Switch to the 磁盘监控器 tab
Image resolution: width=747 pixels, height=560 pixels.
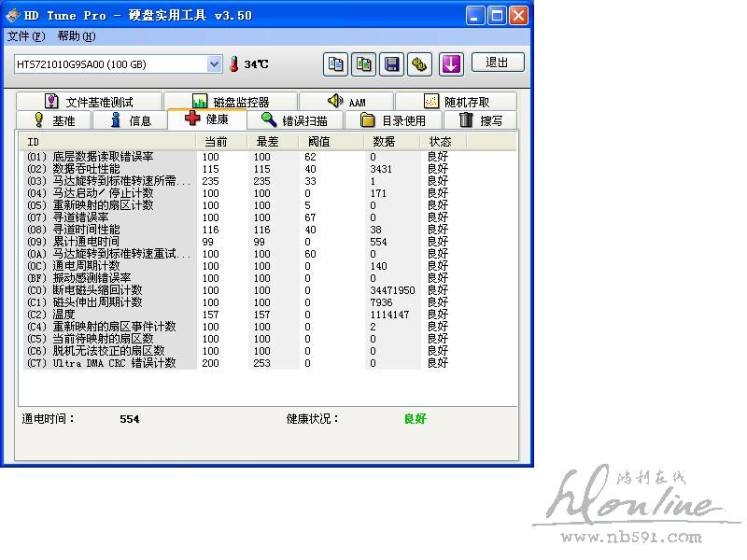click(x=231, y=102)
